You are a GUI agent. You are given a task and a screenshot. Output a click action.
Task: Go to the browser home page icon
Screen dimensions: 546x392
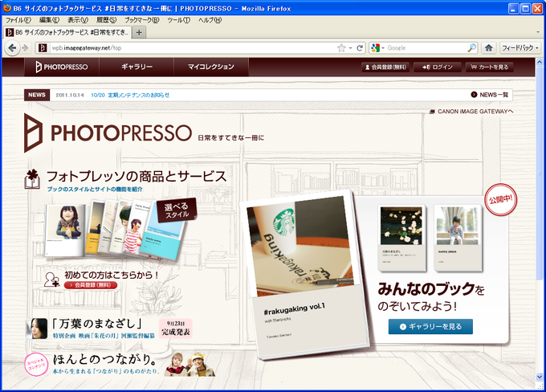[x=488, y=47]
